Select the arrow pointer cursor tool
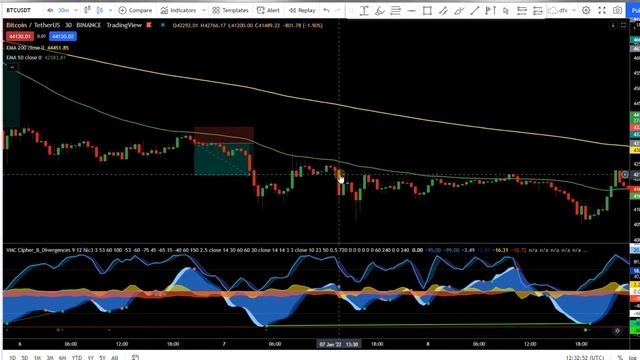The image size is (640, 360). [x=506, y=11]
